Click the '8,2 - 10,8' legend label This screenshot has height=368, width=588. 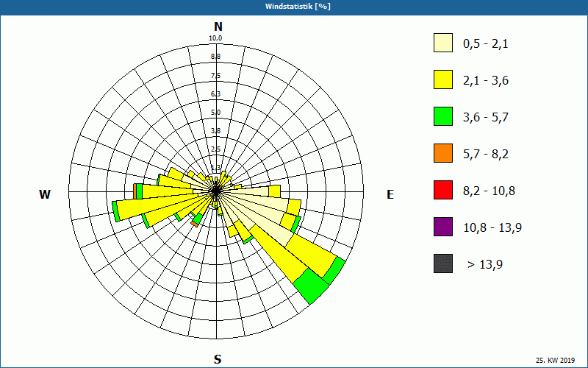tap(489, 191)
